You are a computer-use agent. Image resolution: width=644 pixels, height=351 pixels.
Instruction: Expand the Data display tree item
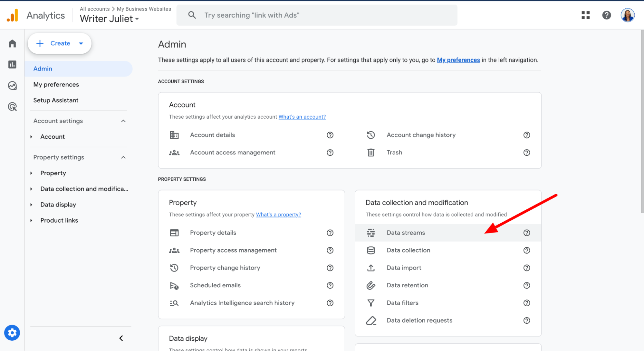(x=31, y=205)
